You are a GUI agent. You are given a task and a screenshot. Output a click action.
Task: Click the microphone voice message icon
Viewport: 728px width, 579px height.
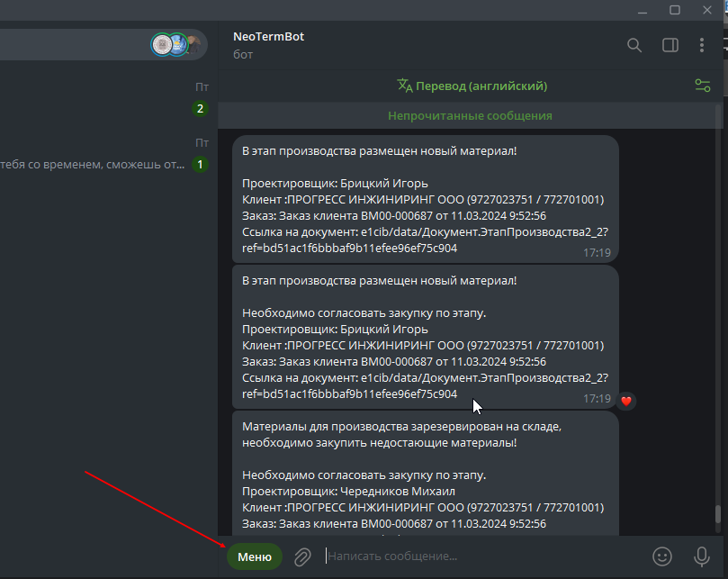point(702,556)
